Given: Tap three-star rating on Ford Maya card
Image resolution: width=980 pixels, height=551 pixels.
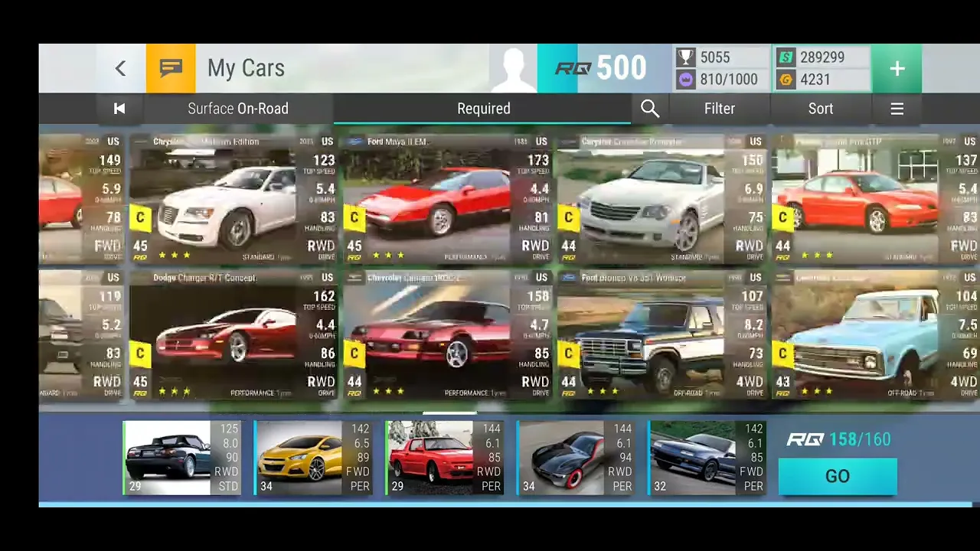Looking at the screenshot, I should point(388,256).
